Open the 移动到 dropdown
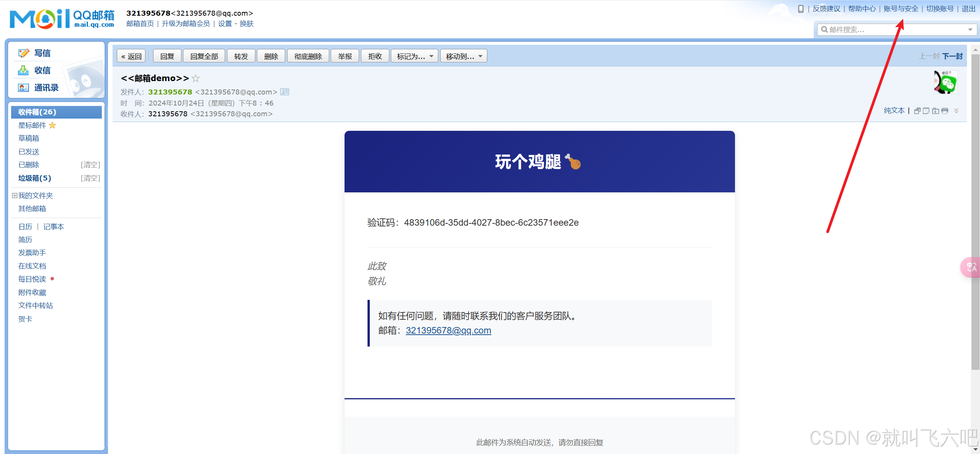The width and height of the screenshot is (980, 454). [x=464, y=56]
